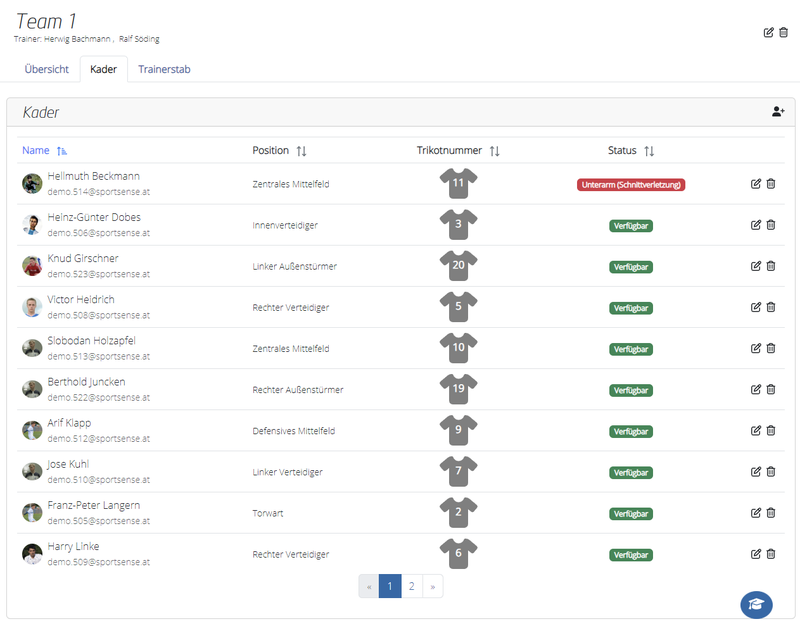Delete Hellmuth Beckmann from the squad
Image resolution: width=800 pixels, height=631 pixels.
tap(771, 184)
